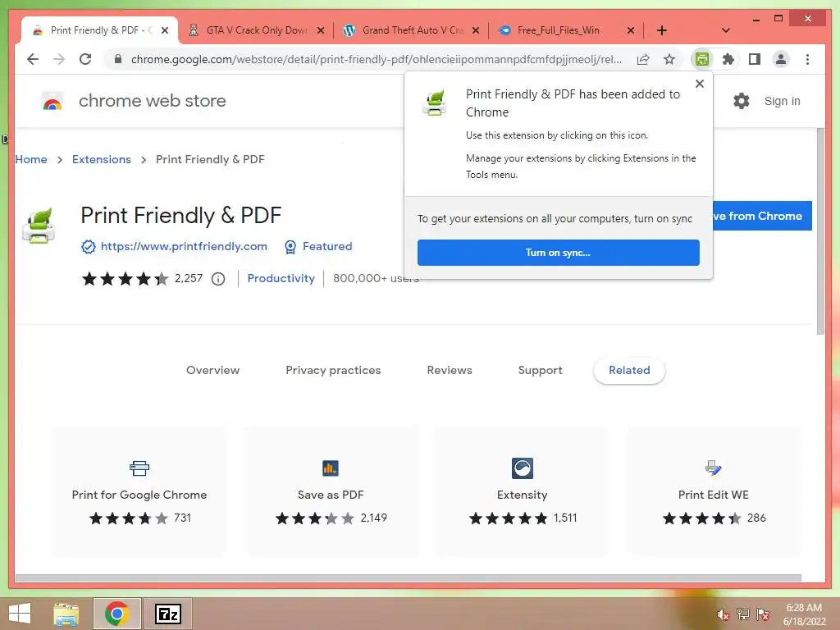
Task: Switch to the Reviews tab
Action: pyautogui.click(x=450, y=370)
